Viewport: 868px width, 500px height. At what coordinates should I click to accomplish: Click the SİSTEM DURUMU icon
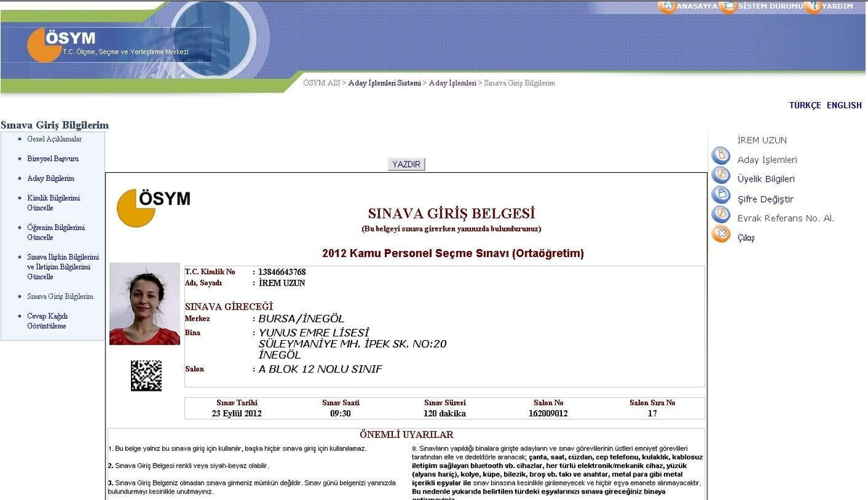pyautogui.click(x=728, y=6)
